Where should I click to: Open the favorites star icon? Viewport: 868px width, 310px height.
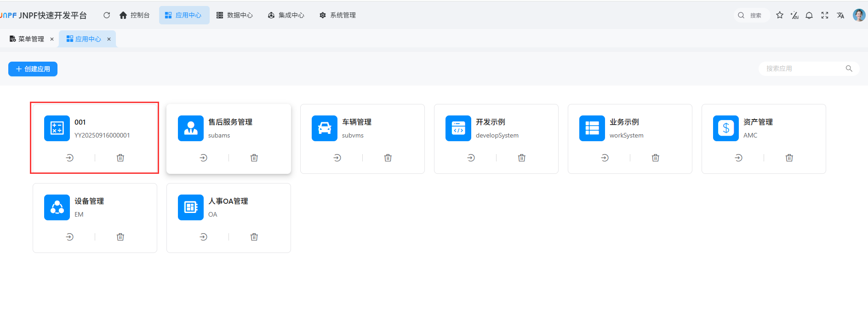780,15
